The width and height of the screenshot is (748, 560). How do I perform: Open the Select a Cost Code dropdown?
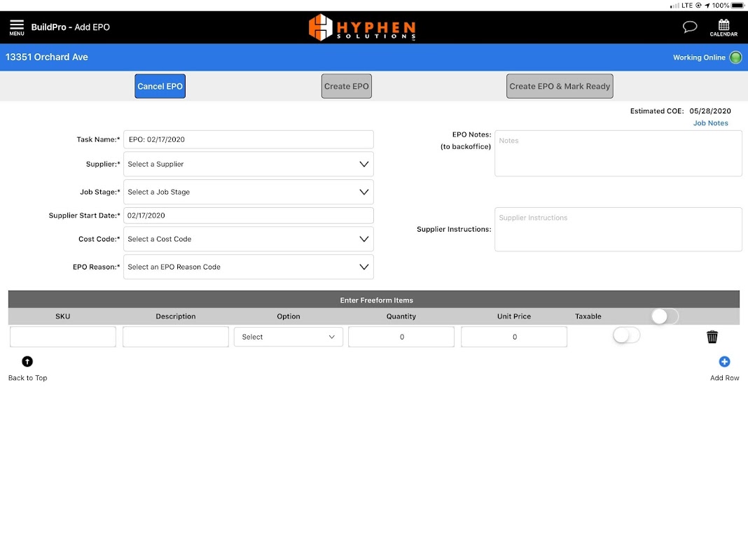[x=248, y=239]
